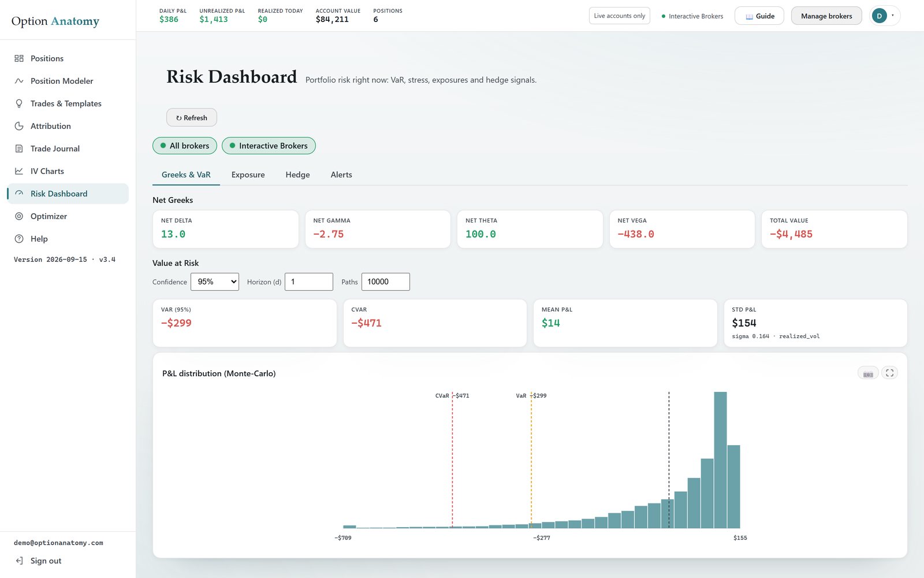Click the VaR -$299 marker label on chart
Image resolution: width=924 pixels, height=578 pixels.
point(531,396)
